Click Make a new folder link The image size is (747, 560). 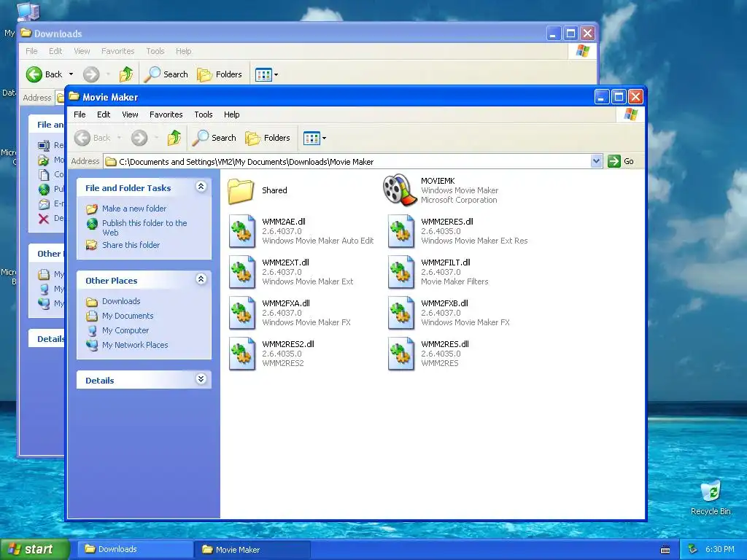click(x=134, y=209)
